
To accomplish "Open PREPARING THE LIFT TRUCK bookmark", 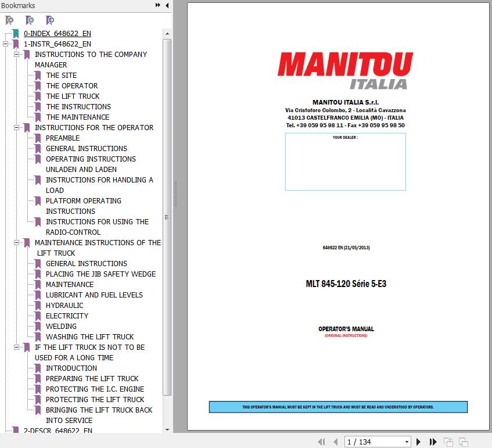I will (92, 379).
